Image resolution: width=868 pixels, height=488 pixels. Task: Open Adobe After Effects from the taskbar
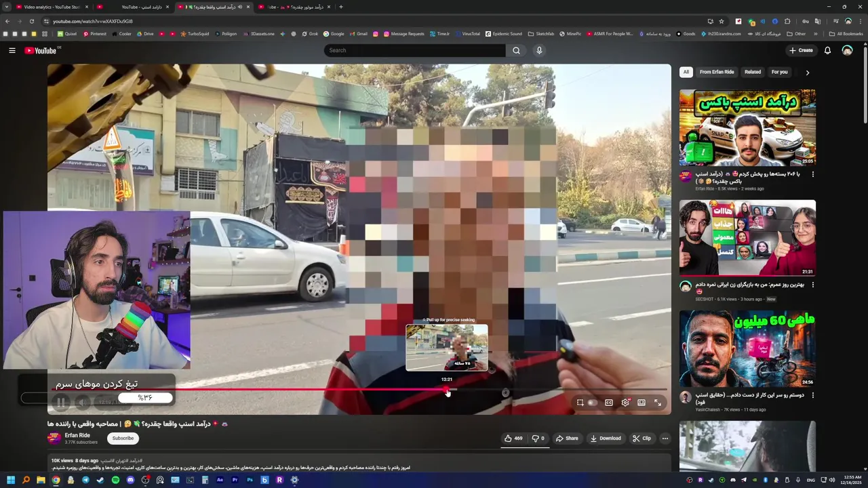220,480
